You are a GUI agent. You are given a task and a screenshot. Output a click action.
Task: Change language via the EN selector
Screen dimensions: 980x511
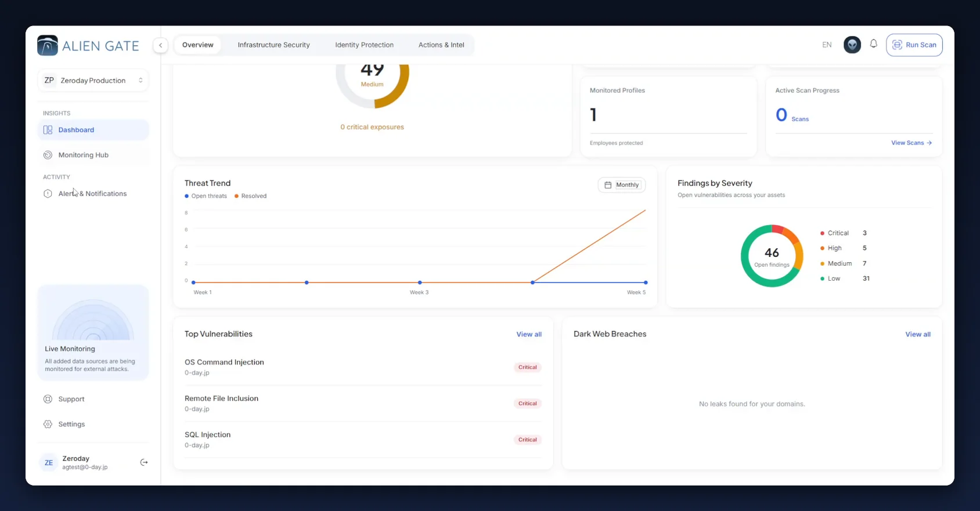pos(827,45)
